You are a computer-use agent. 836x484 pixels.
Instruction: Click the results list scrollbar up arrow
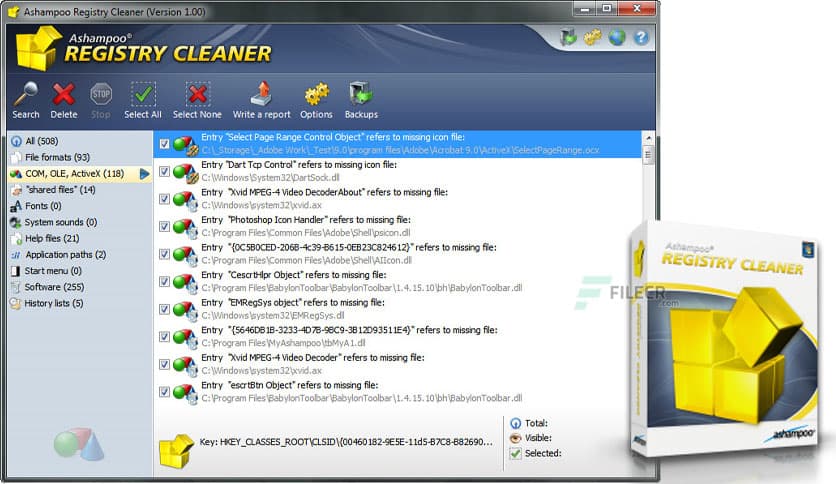tap(648, 138)
